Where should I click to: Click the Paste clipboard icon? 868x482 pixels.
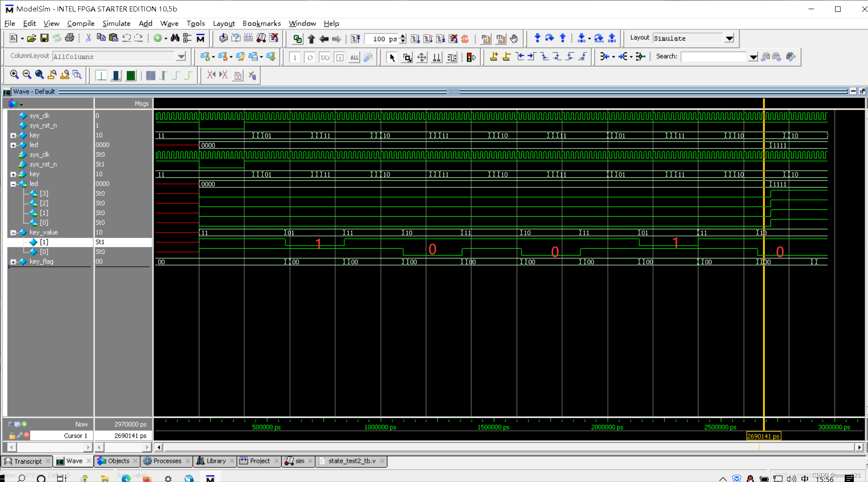coord(113,38)
